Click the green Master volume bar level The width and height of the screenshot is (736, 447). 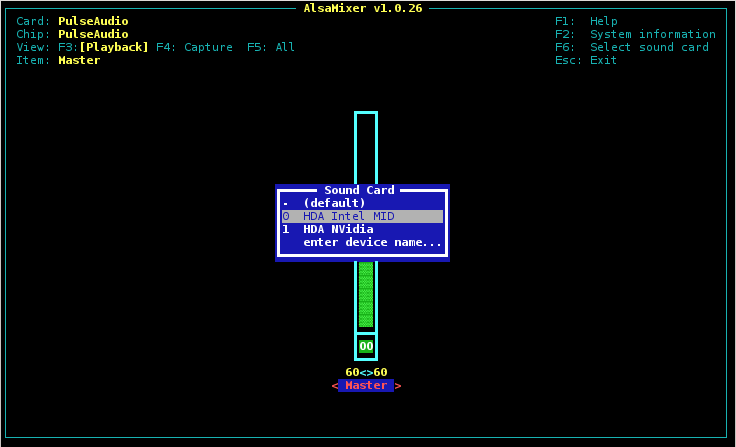click(366, 295)
